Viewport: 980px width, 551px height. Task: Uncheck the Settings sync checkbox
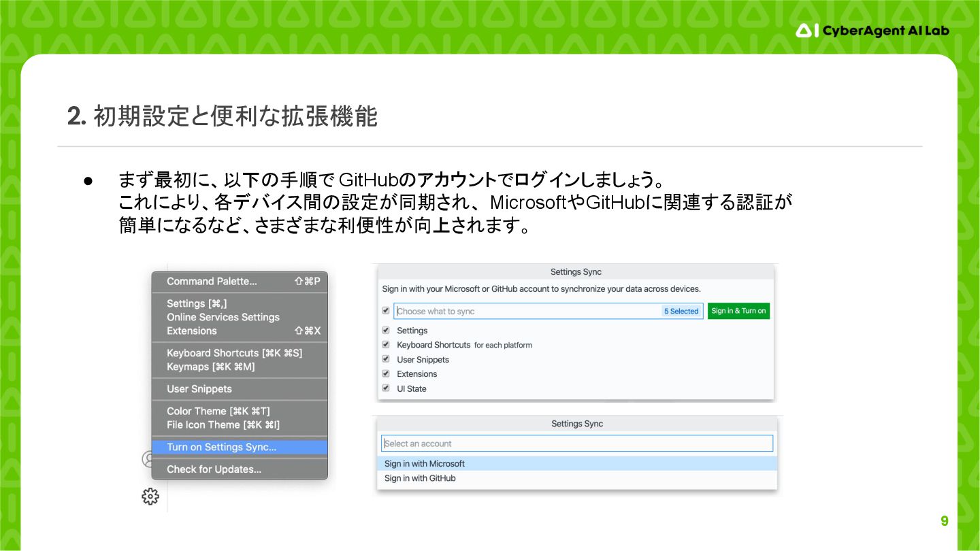tap(386, 330)
